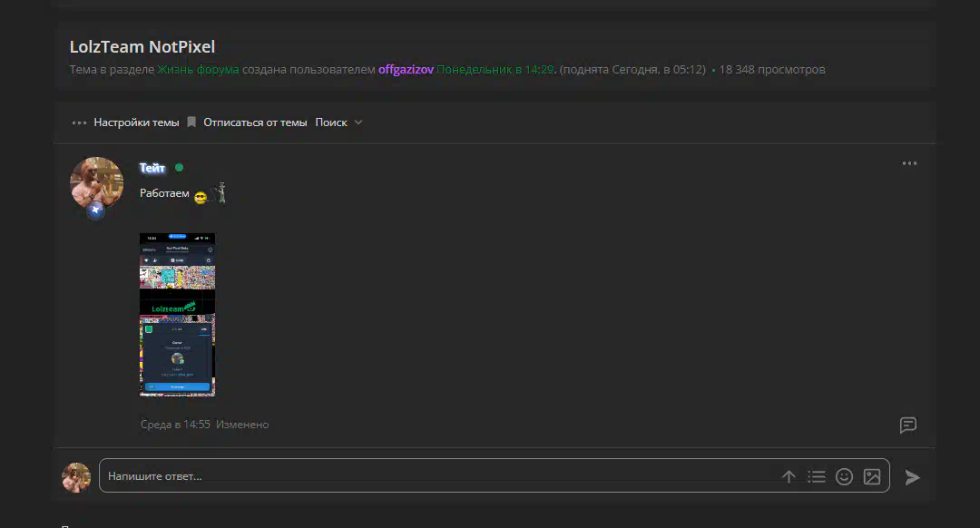
Task: Open the Поиск menu item
Action: [330, 122]
